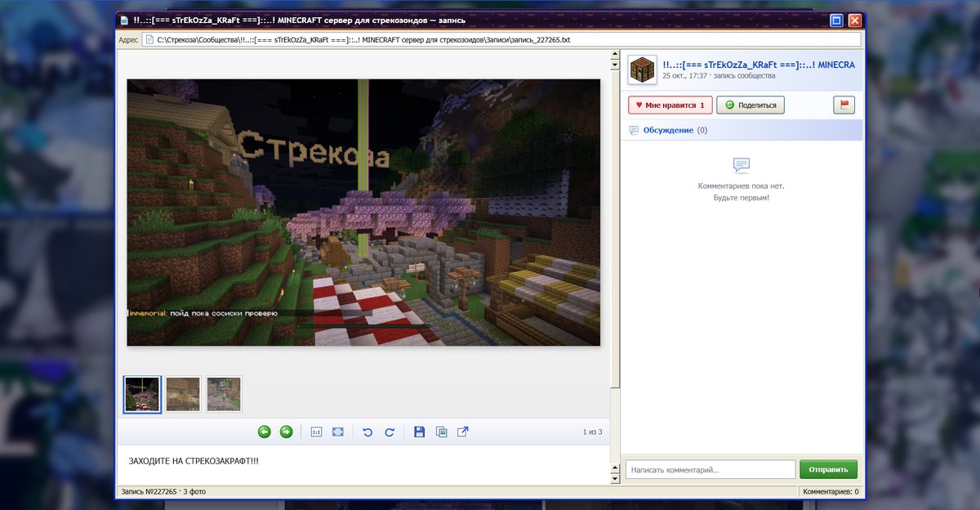Go to the next photo with green right arrow

tap(286, 432)
